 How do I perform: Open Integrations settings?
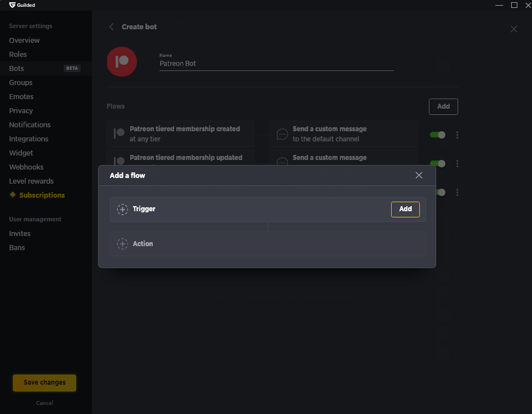pos(29,139)
